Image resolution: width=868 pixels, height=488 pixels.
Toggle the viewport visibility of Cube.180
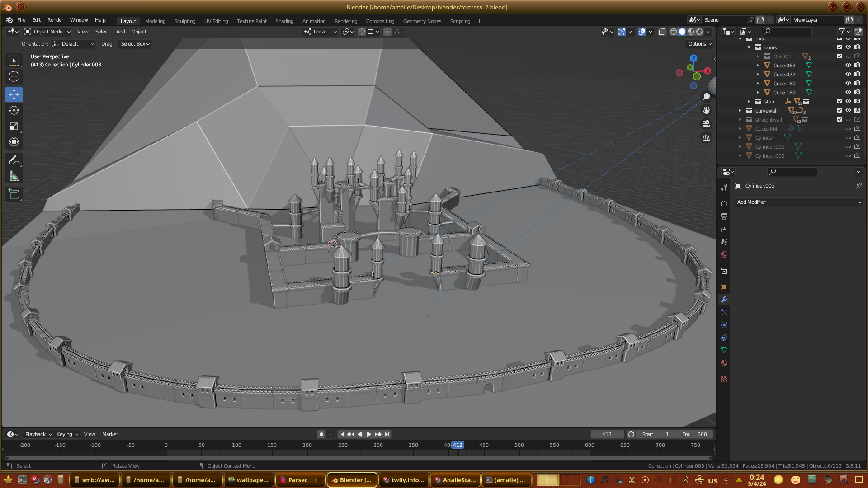tap(848, 83)
